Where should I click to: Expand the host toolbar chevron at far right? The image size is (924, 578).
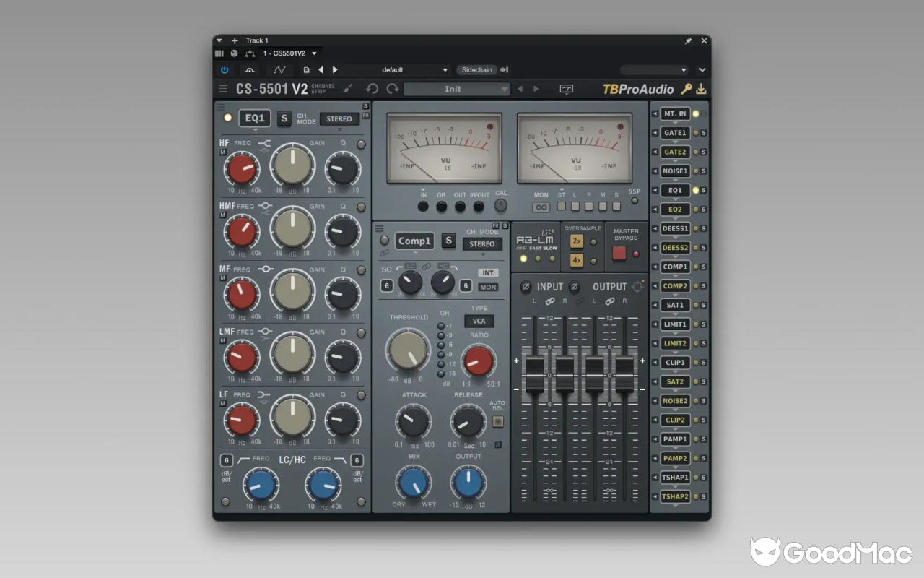tap(702, 70)
